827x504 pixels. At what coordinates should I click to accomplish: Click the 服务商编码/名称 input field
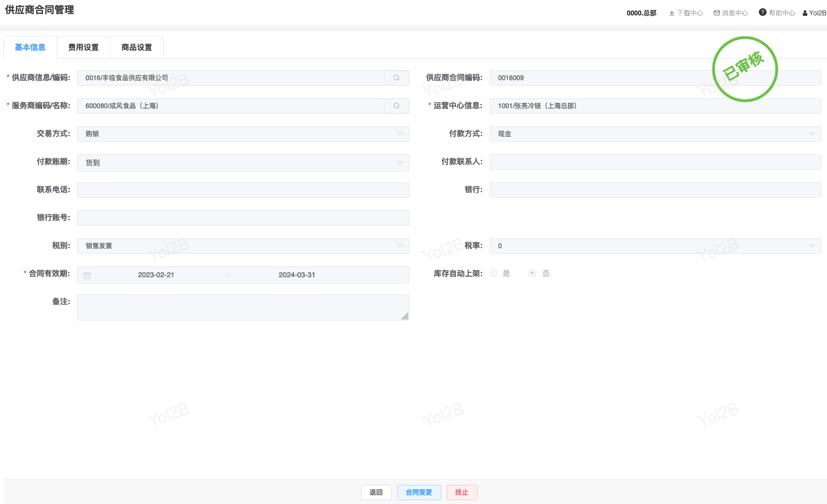(231, 106)
